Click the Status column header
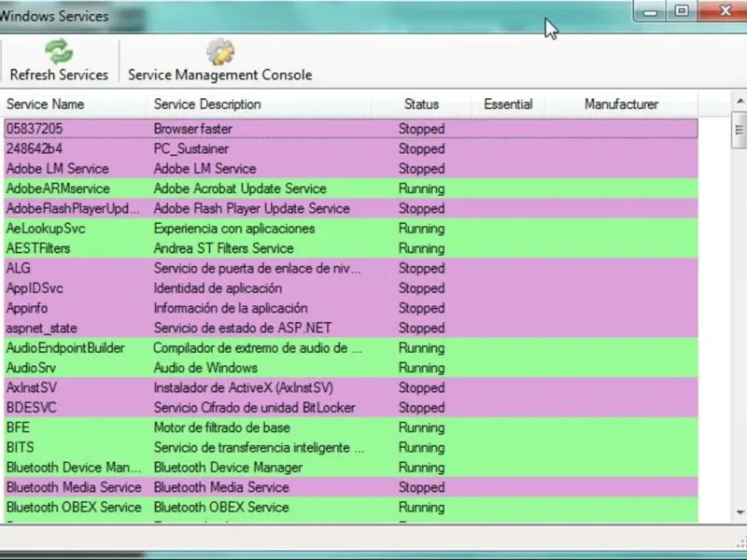 (422, 105)
